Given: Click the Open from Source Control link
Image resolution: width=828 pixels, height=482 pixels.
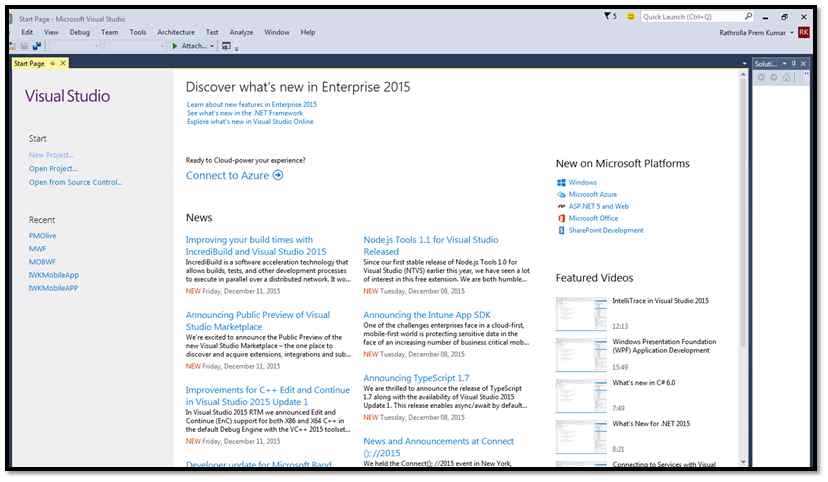Looking at the screenshot, I should pos(76,182).
